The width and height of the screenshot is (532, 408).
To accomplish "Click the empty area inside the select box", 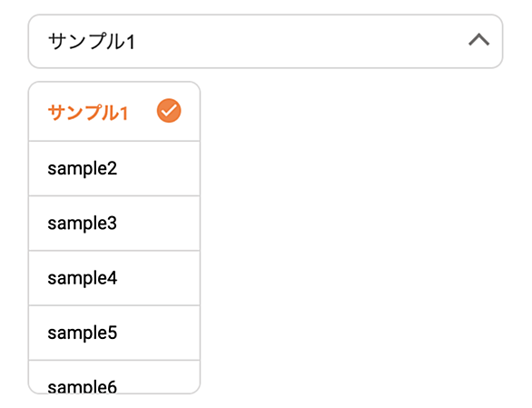I will tap(299, 41).
